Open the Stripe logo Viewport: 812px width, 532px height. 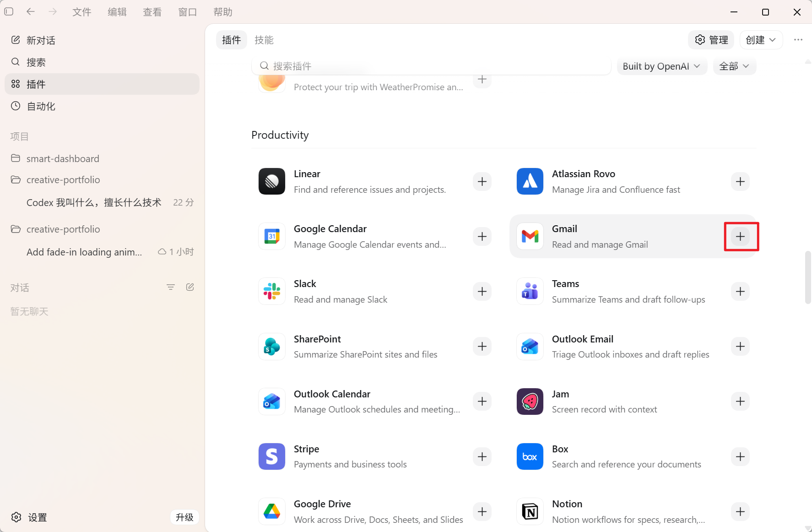(272, 456)
